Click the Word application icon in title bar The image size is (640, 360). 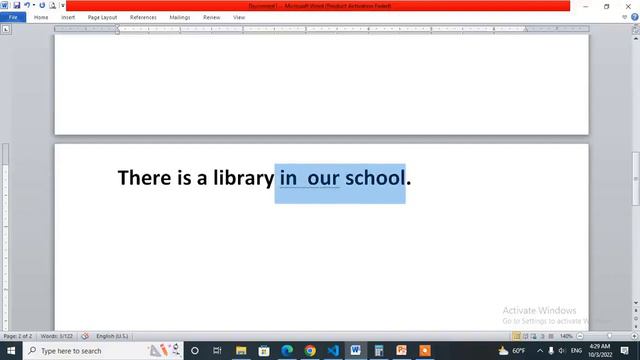click(4, 5)
